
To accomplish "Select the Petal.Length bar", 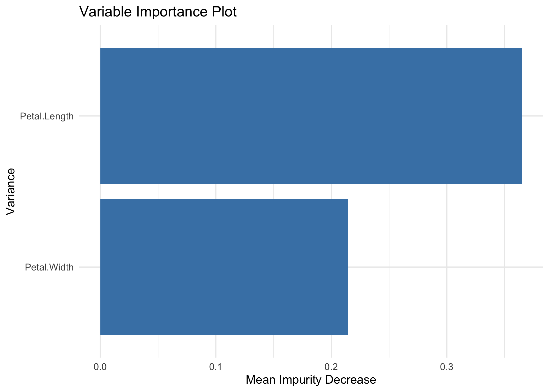I will pyautogui.click(x=311, y=116).
